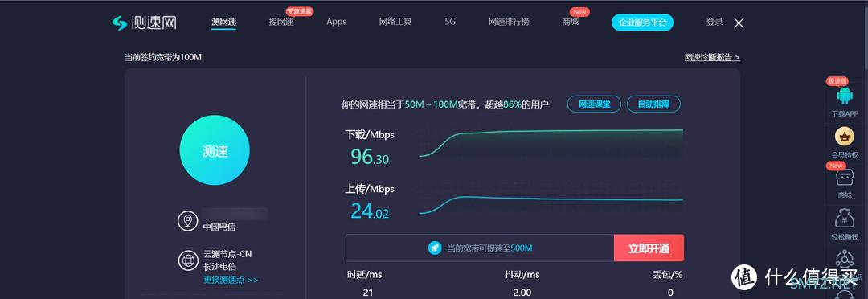This screenshot has height=299, width=868.
Task: Click the 时延/ms label
Action: (364, 275)
